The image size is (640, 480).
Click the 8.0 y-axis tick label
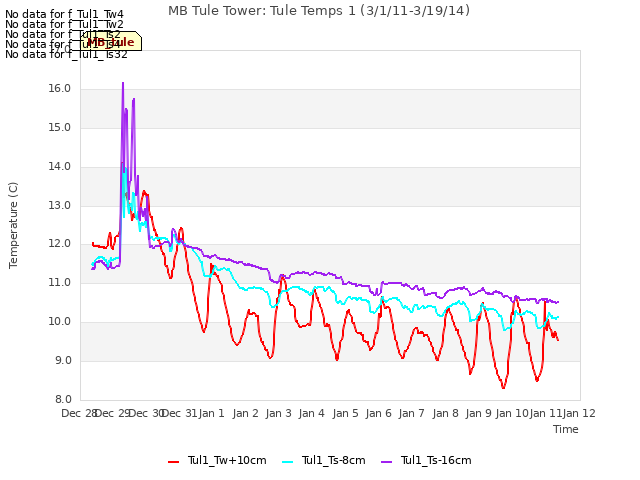tap(63, 399)
